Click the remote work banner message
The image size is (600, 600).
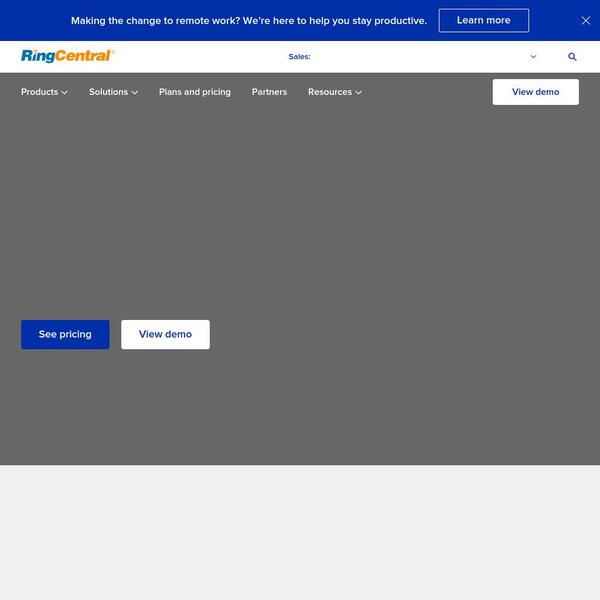(x=249, y=21)
